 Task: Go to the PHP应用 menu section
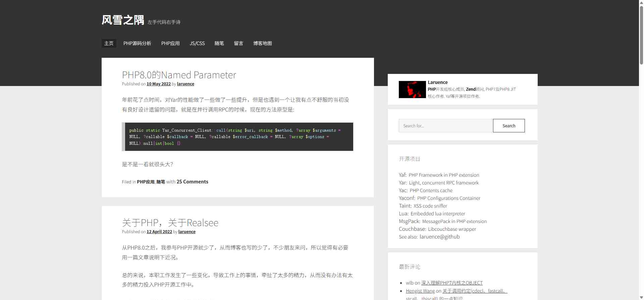tap(170, 43)
